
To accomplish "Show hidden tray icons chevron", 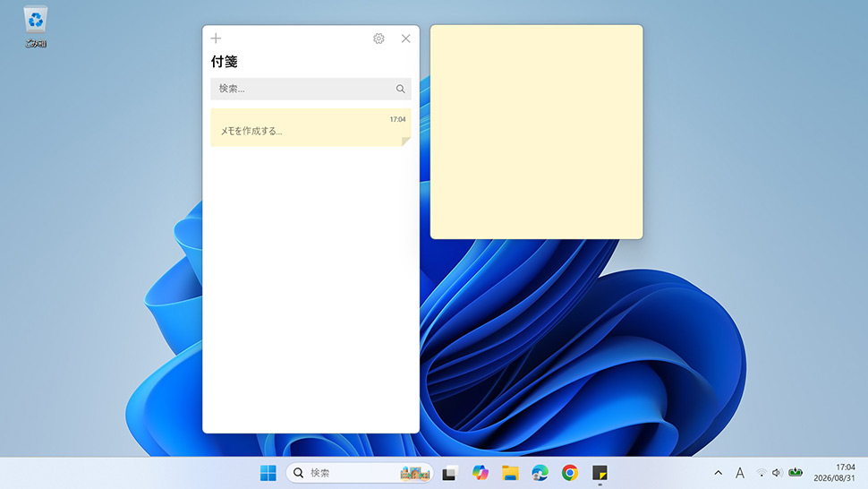I will click(718, 473).
